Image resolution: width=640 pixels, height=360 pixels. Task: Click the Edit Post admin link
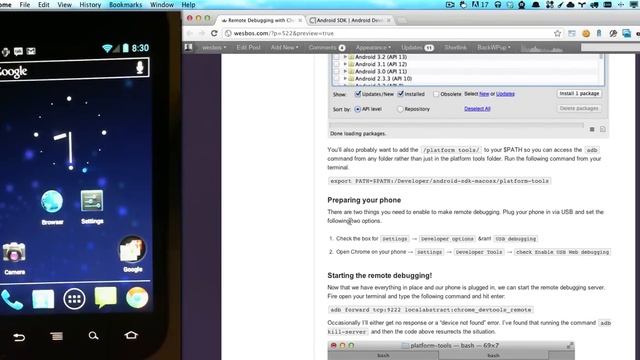(x=248, y=47)
